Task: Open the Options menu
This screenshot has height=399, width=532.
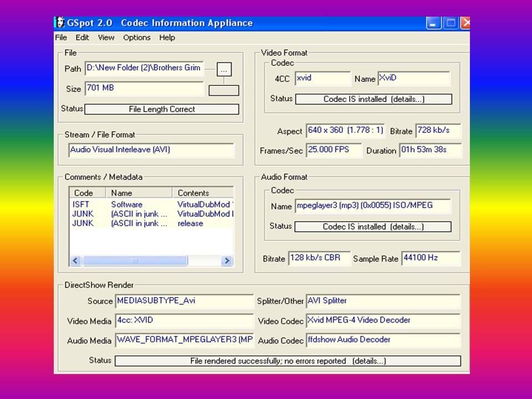Action: tap(137, 37)
